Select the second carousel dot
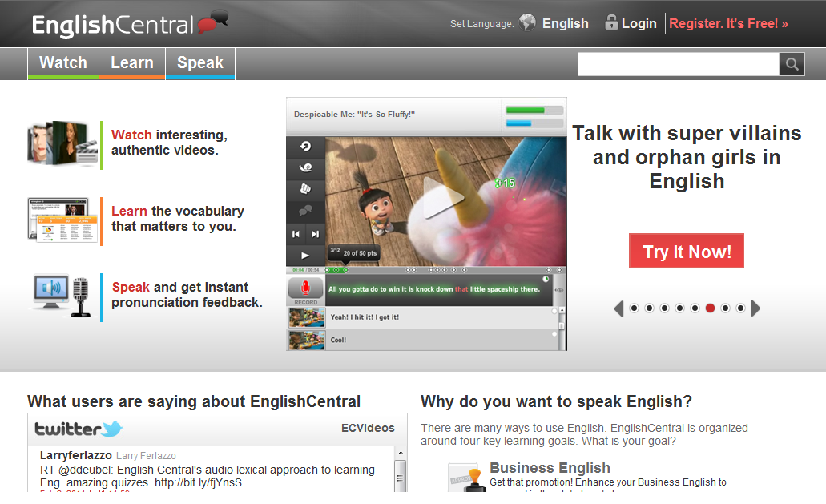This screenshot has height=504, width=826. coord(650,308)
